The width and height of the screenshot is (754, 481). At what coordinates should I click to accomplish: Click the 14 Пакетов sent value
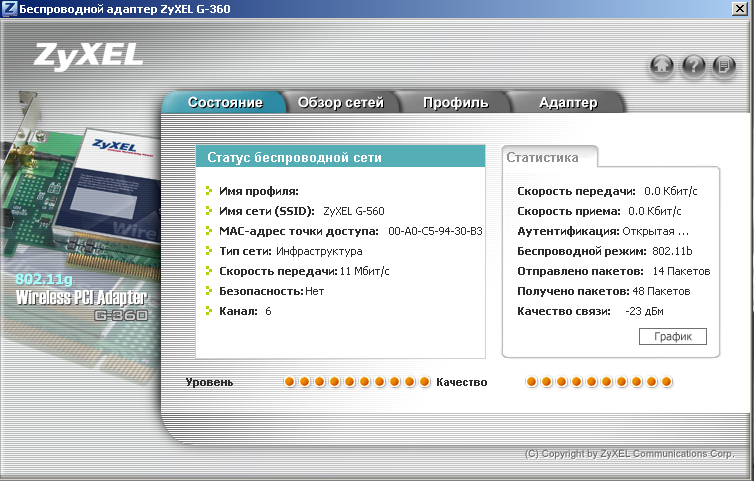[x=681, y=271]
